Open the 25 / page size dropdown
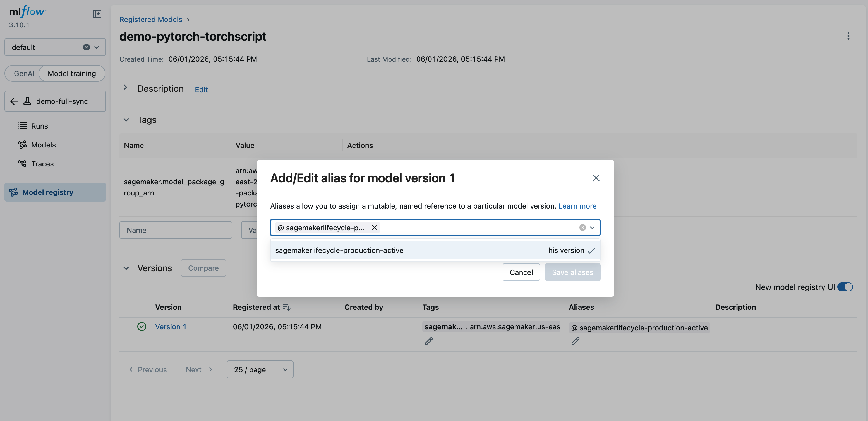The image size is (868, 421). click(x=260, y=369)
